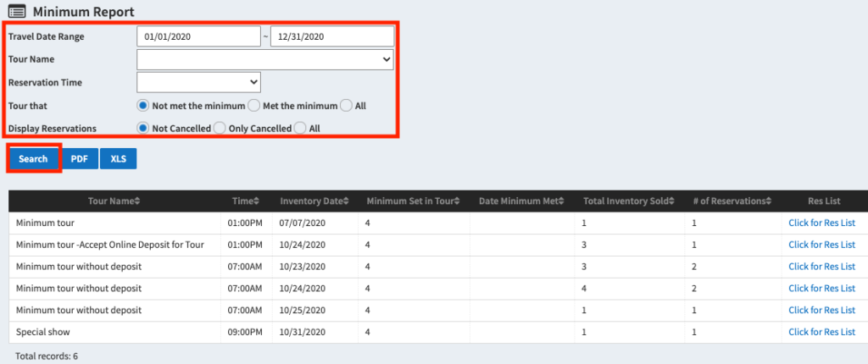Sort by Inventory Date column

[314, 201]
